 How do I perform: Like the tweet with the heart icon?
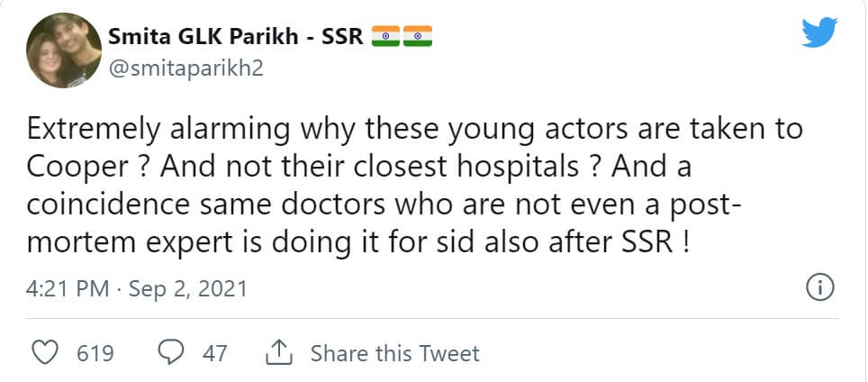[x=45, y=352]
